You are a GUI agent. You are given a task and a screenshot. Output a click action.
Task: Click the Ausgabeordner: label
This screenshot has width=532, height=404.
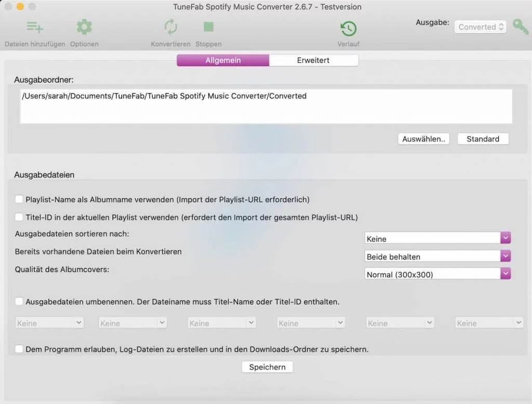[44, 80]
